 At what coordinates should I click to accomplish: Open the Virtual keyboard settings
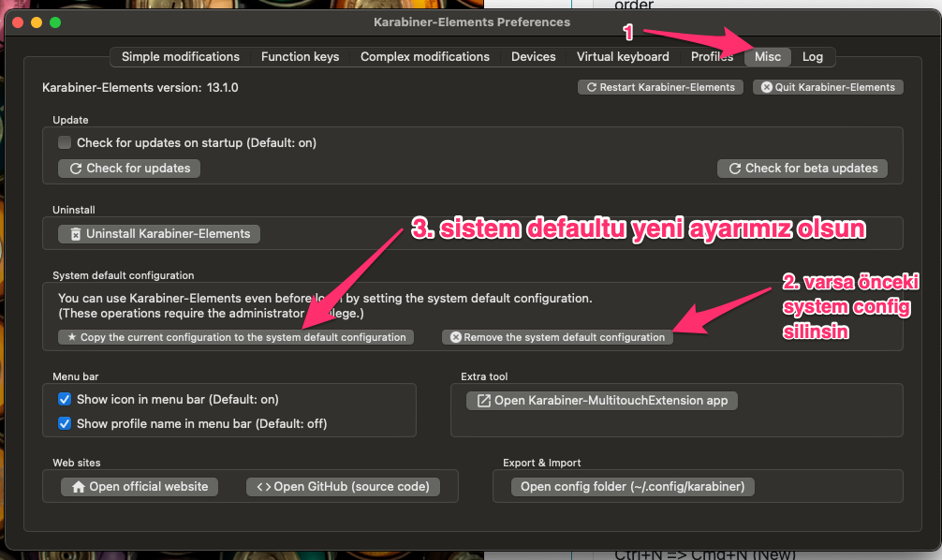[623, 56]
